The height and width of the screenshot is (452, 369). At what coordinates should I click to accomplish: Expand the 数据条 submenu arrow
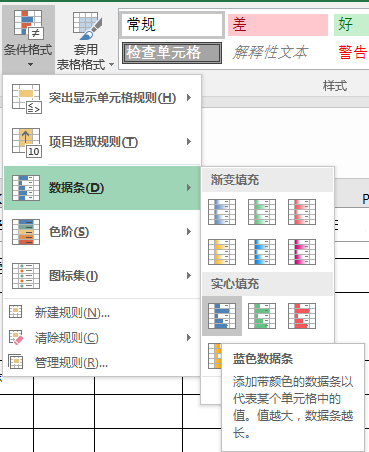click(x=189, y=188)
